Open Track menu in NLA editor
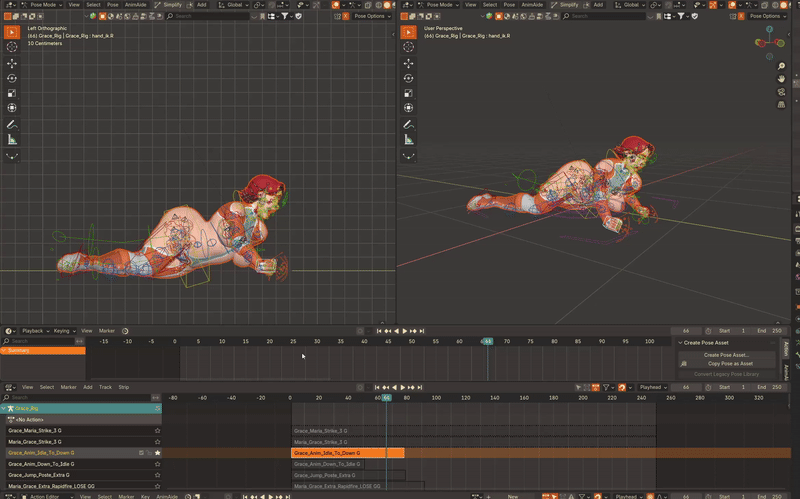The height and width of the screenshot is (499, 800). [x=105, y=387]
